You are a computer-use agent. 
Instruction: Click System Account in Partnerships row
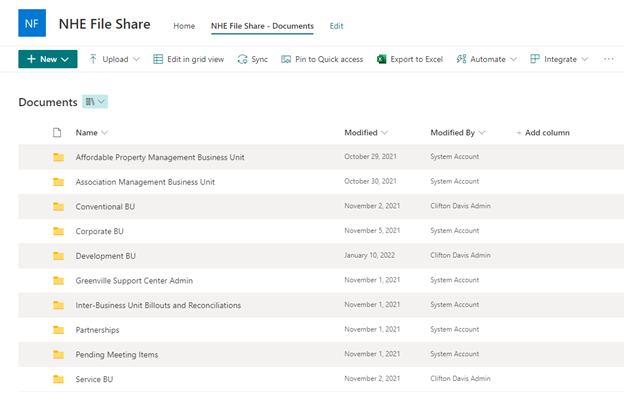click(x=454, y=329)
